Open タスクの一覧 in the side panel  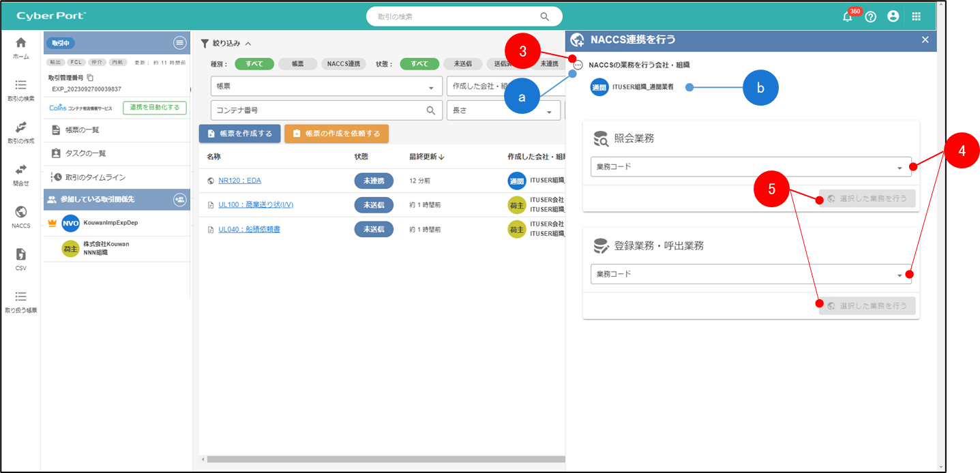[x=85, y=153]
